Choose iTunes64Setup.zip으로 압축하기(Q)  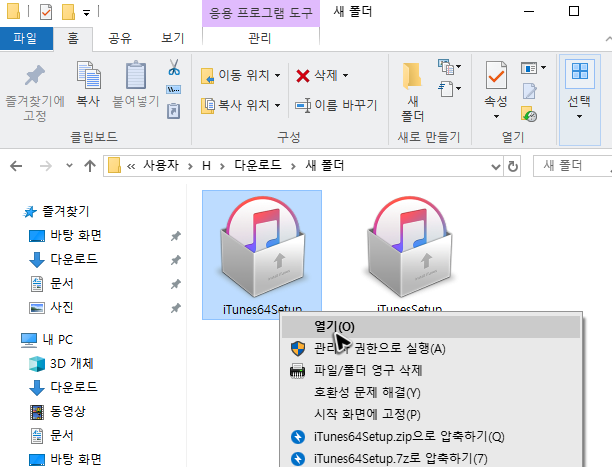(431, 437)
